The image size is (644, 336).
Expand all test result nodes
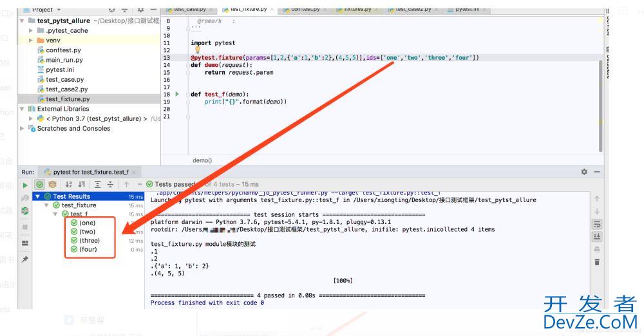[97, 185]
